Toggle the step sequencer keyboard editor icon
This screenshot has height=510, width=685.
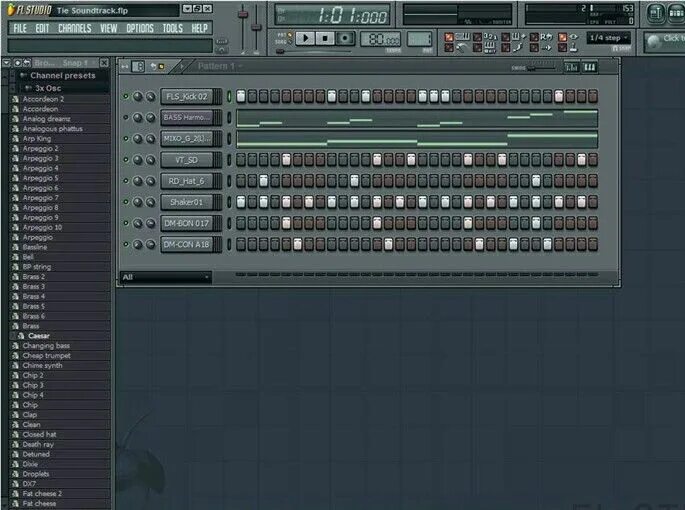[589, 67]
